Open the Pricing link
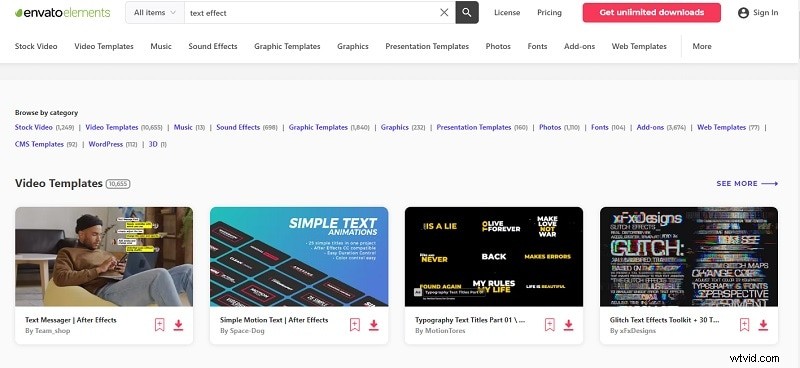 (x=549, y=13)
